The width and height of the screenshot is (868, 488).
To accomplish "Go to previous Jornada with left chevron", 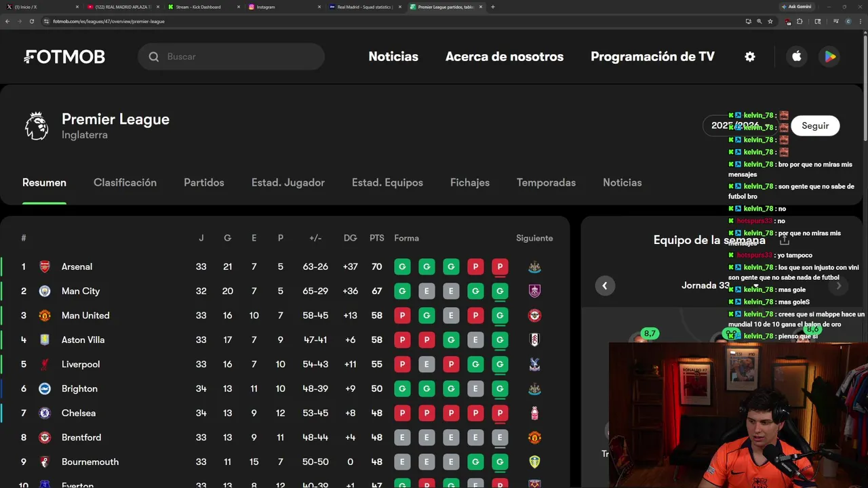I will (x=605, y=286).
